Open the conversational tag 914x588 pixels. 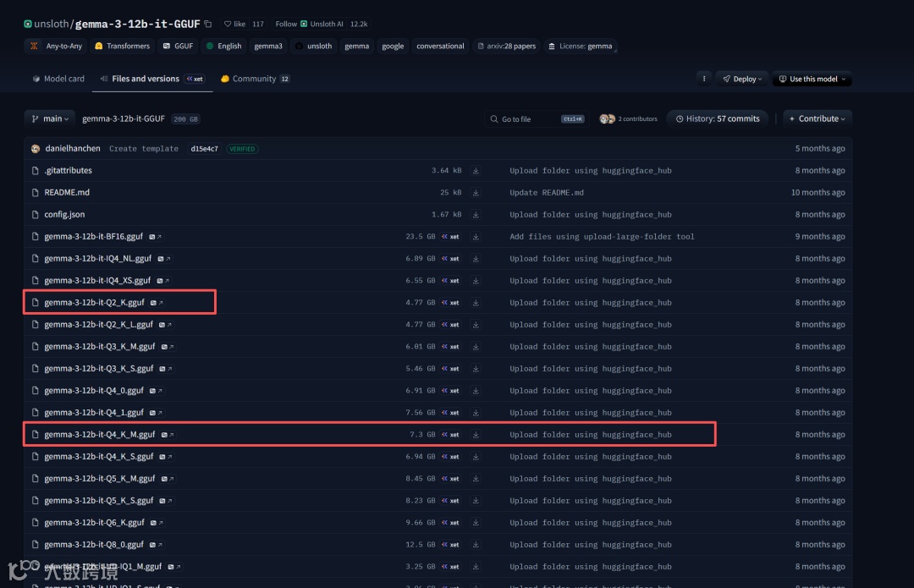point(440,46)
